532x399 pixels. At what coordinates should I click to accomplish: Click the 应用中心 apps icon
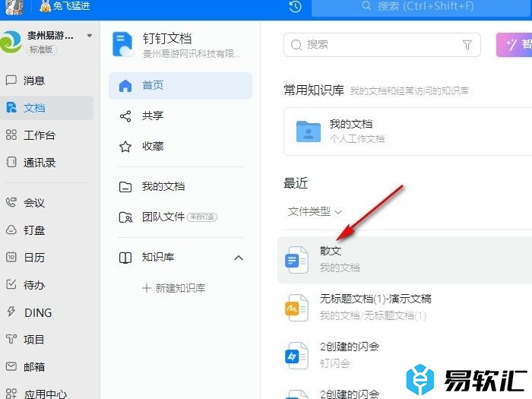(x=11, y=394)
